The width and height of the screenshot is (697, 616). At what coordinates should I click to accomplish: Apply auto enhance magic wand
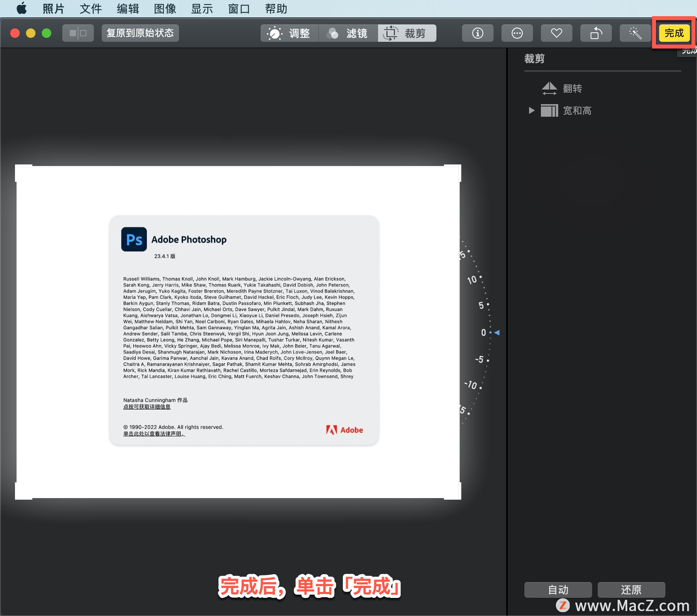635,33
